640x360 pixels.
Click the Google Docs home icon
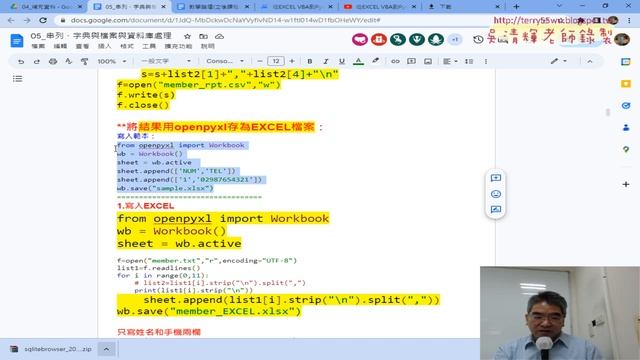pyautogui.click(x=17, y=41)
